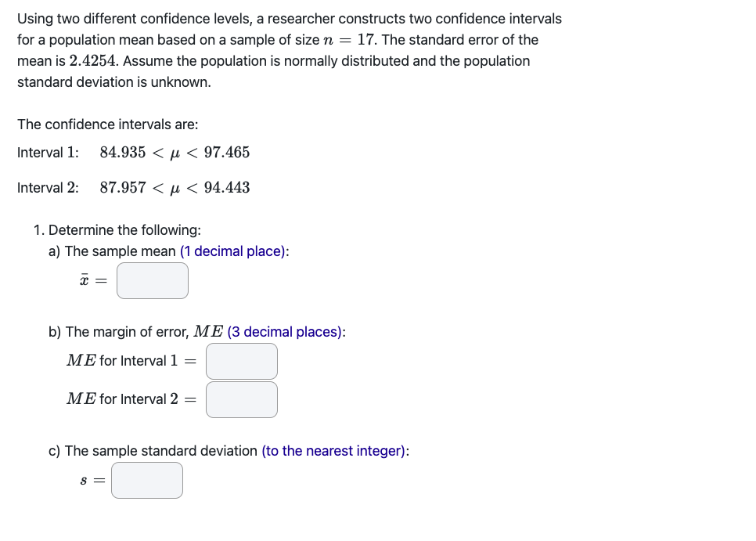Image resolution: width=756 pixels, height=541 pixels.
Task: Click the Interval 1 label
Action: (x=49, y=152)
